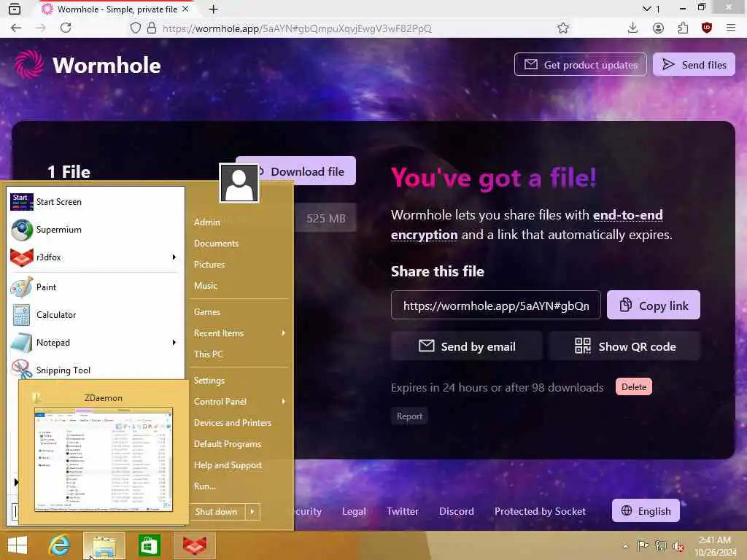This screenshot has width=747, height=560.
Task: Click Get product updates button
Action: 580,64
